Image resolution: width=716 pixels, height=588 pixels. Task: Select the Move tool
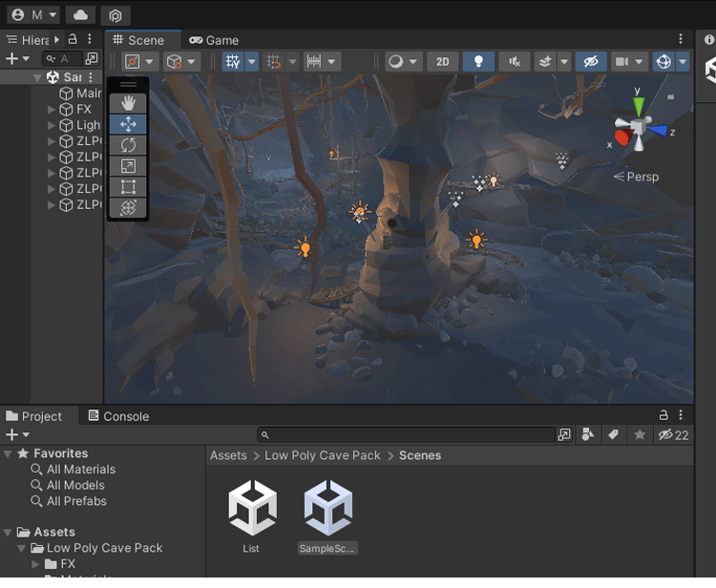coord(128,124)
